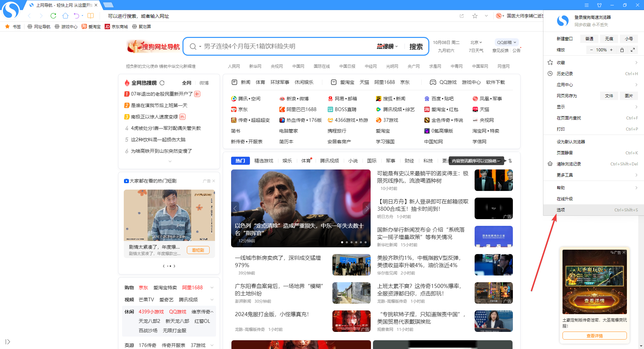The width and height of the screenshot is (644, 349).
Task: Click 查看详情 button under game ad
Action: 594,336
